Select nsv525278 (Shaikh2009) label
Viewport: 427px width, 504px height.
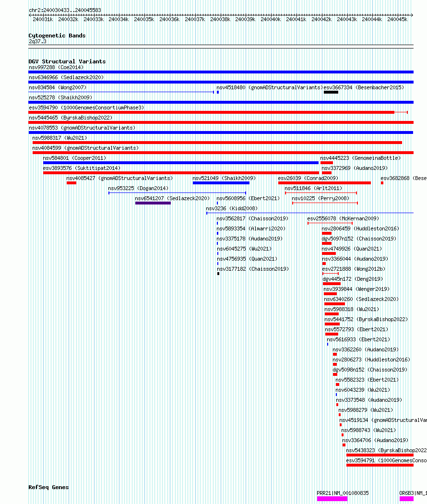point(60,98)
